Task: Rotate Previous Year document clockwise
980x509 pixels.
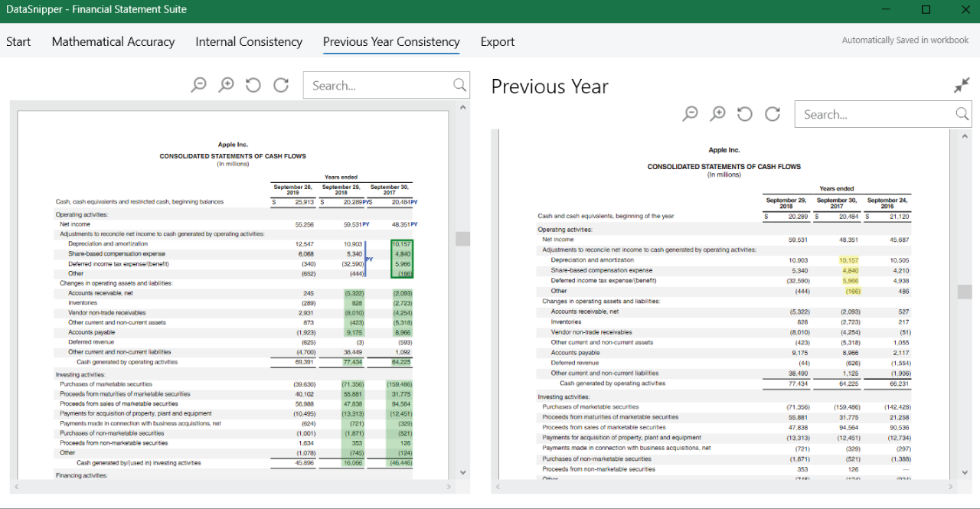Action: point(773,113)
